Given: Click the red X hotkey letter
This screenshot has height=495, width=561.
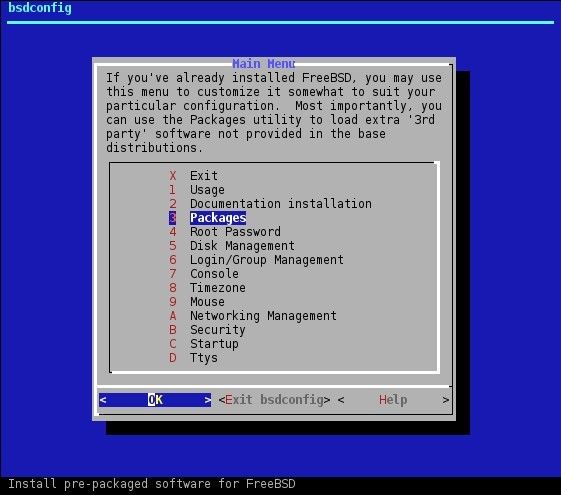Looking at the screenshot, I should tap(172, 176).
